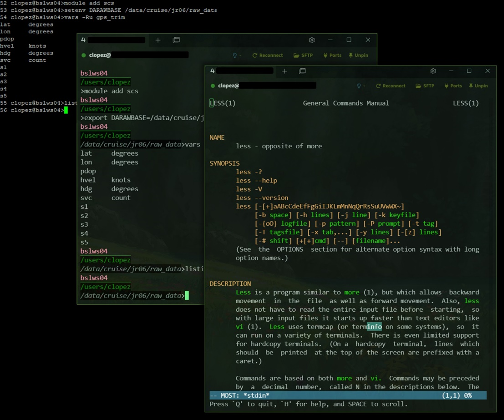Toggle Unpin in the bslws04 prompt window
The height and width of the screenshot is (420, 504).
coord(358,56)
